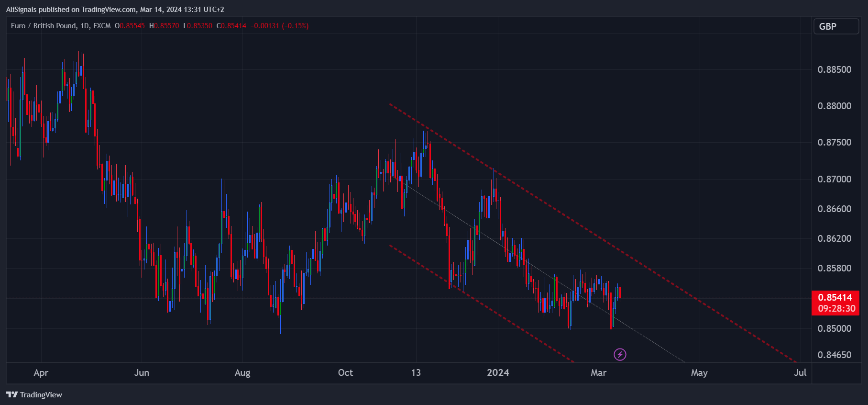Image resolution: width=868 pixels, height=405 pixels.
Task: Click the current price label 0.85414
Action: pos(835,297)
